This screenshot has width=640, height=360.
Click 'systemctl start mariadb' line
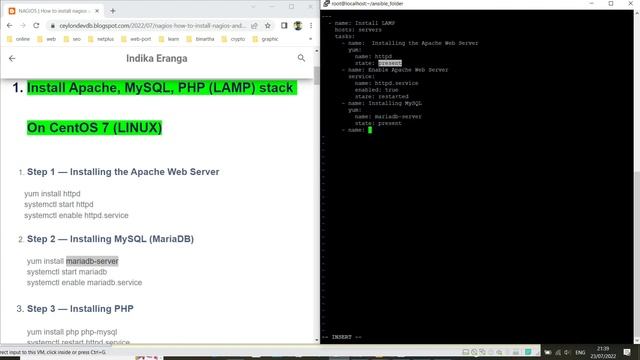click(67, 272)
